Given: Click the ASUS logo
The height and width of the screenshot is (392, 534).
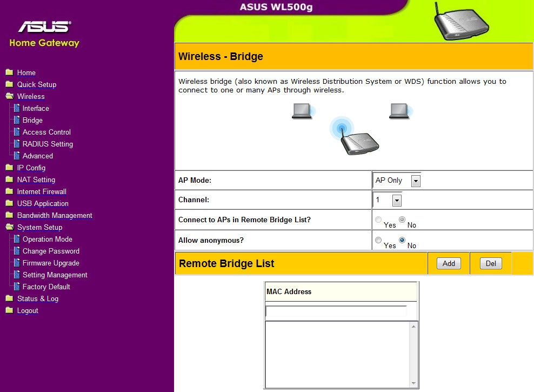Looking at the screenshot, I should point(45,26).
